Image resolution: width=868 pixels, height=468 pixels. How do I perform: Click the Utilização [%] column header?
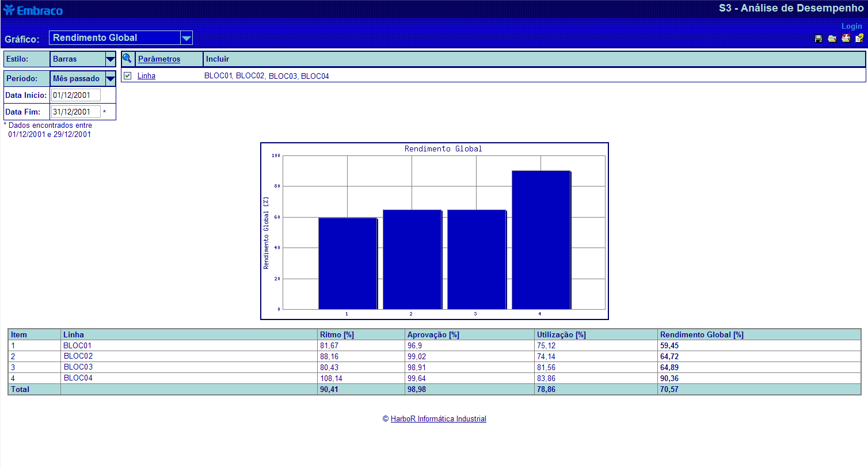(596, 334)
